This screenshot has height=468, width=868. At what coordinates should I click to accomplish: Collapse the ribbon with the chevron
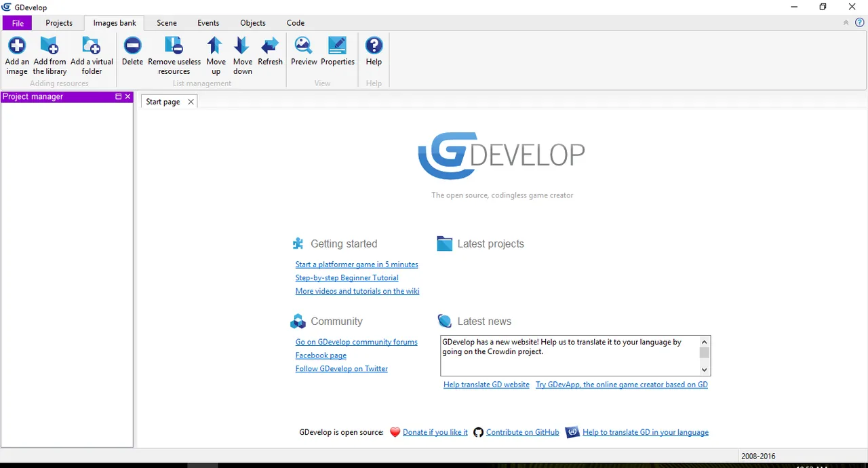[846, 22]
